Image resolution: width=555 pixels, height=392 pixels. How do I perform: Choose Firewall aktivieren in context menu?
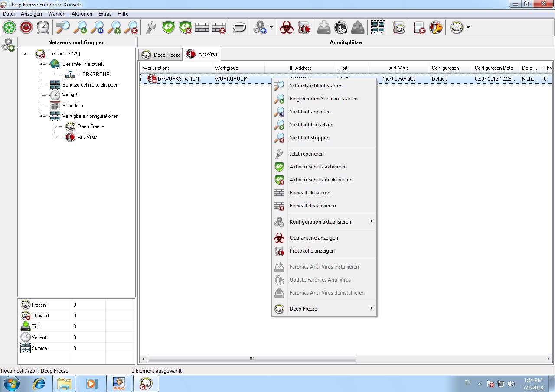(x=324, y=193)
